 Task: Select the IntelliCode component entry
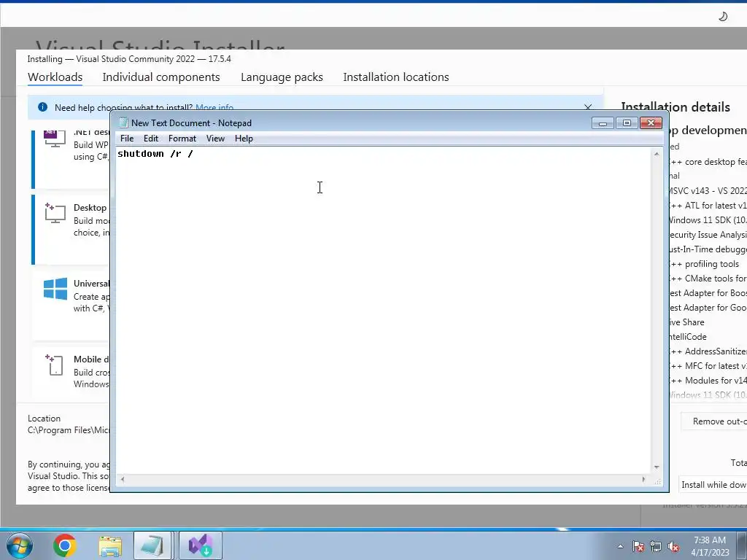(687, 337)
